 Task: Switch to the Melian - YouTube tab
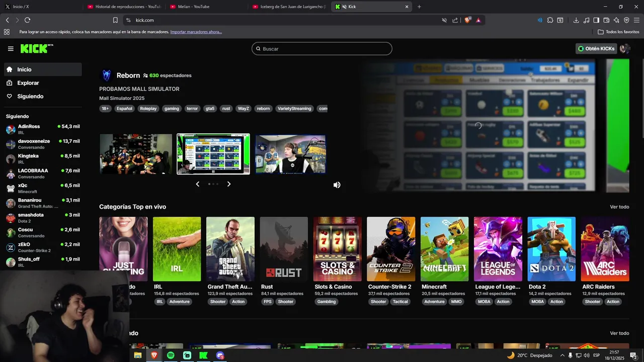(206, 7)
